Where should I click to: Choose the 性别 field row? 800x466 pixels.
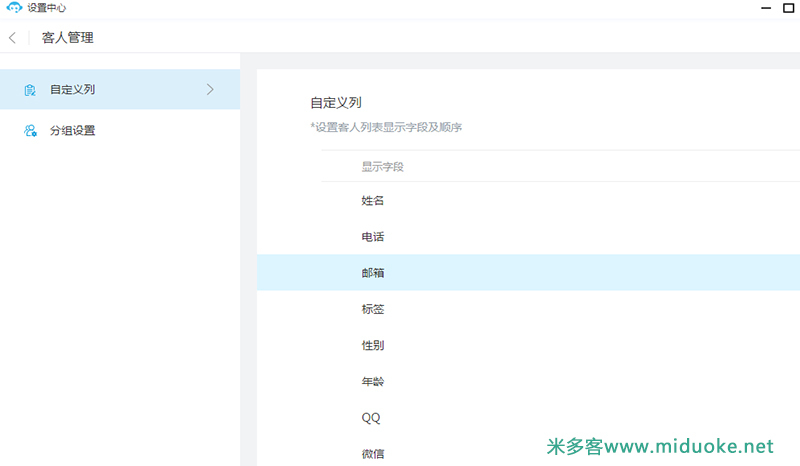tap(372, 345)
